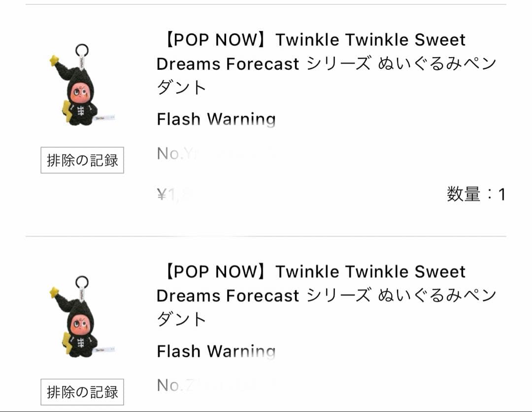Click the white tag on the second doll
This screenshot has height=412, width=532.
(x=106, y=349)
